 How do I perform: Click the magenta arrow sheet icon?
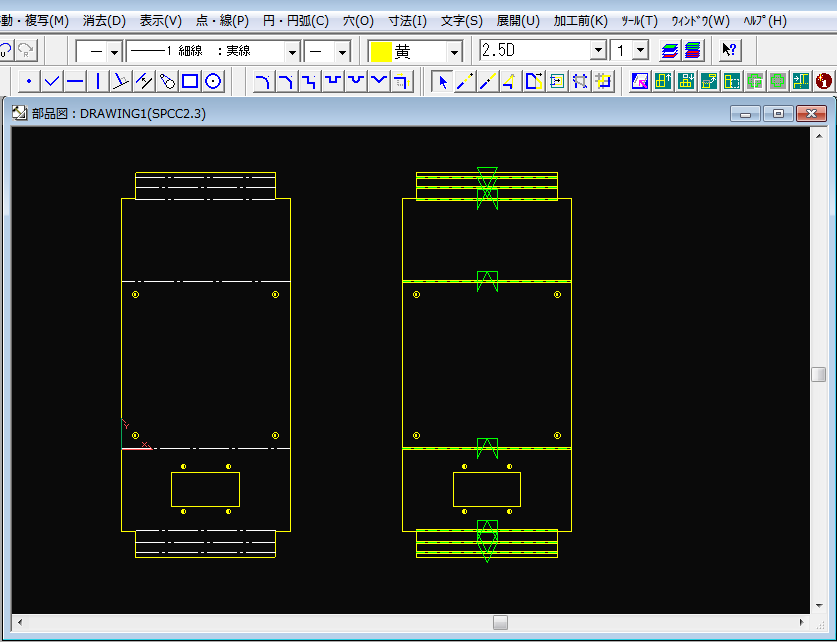[639, 82]
